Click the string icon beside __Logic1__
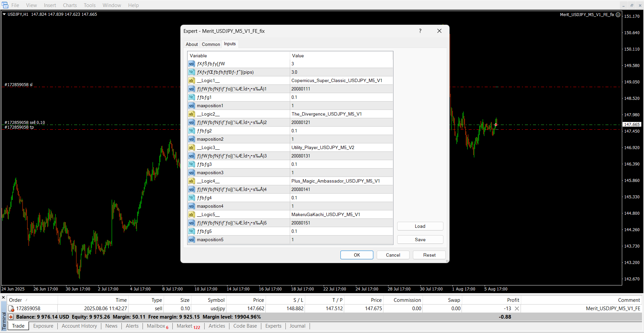The image size is (644, 333). [x=191, y=80]
